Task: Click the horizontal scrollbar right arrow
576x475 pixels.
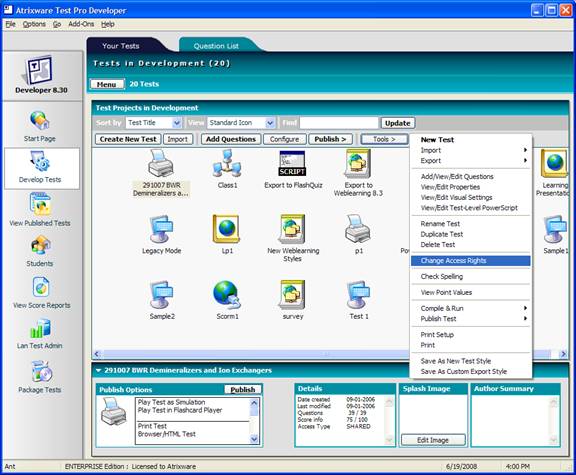Action: tap(563, 354)
